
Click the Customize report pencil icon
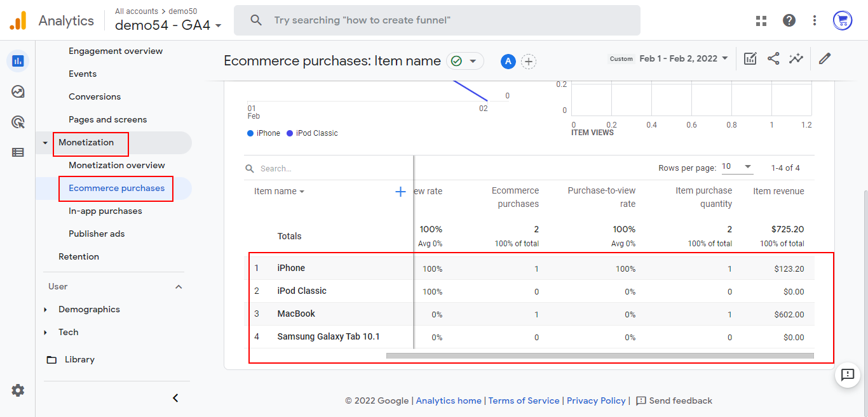(x=825, y=59)
